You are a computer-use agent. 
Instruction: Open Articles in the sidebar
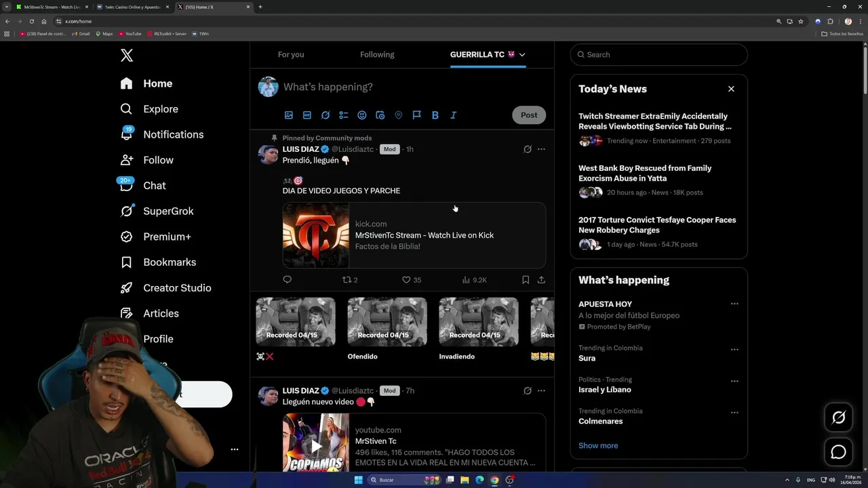(149, 313)
